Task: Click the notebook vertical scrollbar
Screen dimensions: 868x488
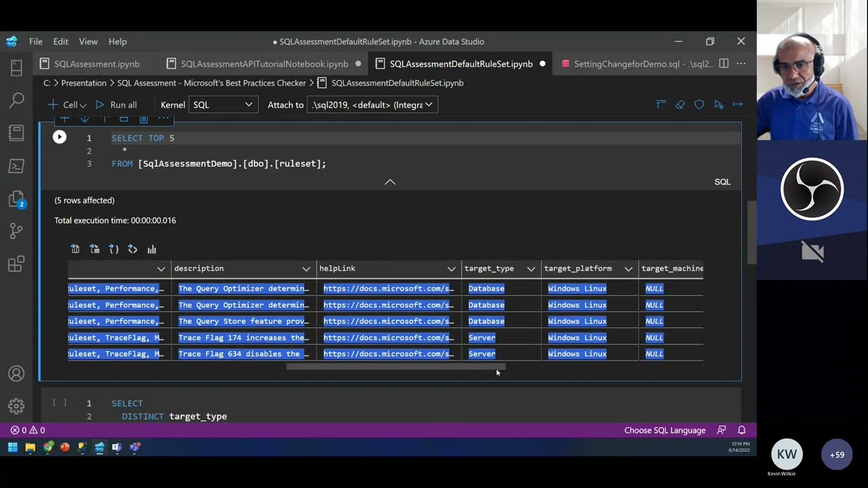Action: point(752,233)
